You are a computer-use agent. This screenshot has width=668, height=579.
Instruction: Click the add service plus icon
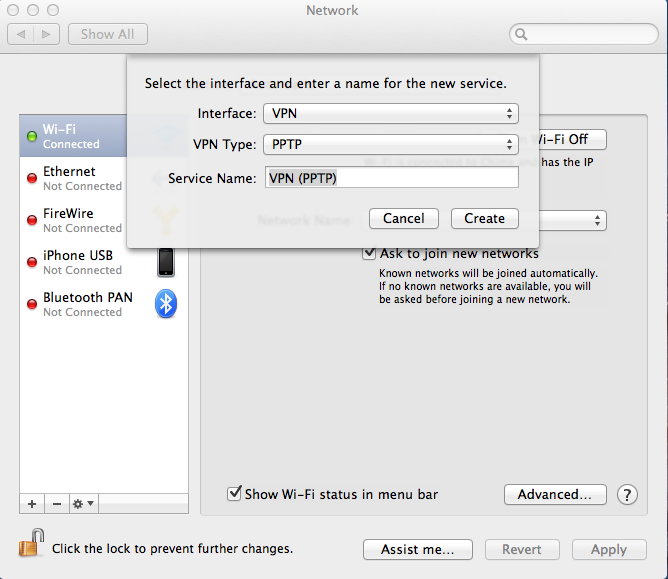click(x=32, y=504)
